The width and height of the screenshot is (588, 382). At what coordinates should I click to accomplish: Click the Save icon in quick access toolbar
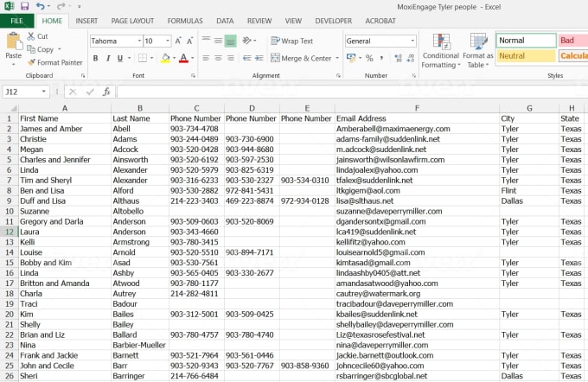point(23,6)
